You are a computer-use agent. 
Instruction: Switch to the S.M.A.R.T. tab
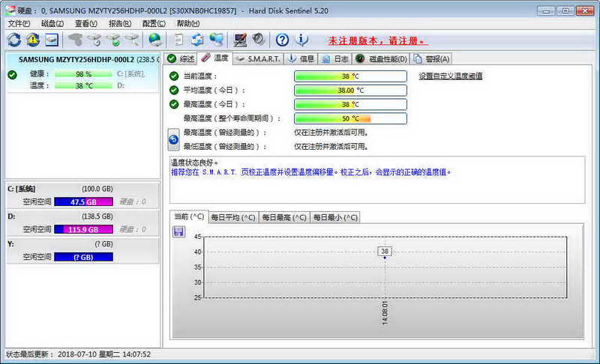[258, 59]
